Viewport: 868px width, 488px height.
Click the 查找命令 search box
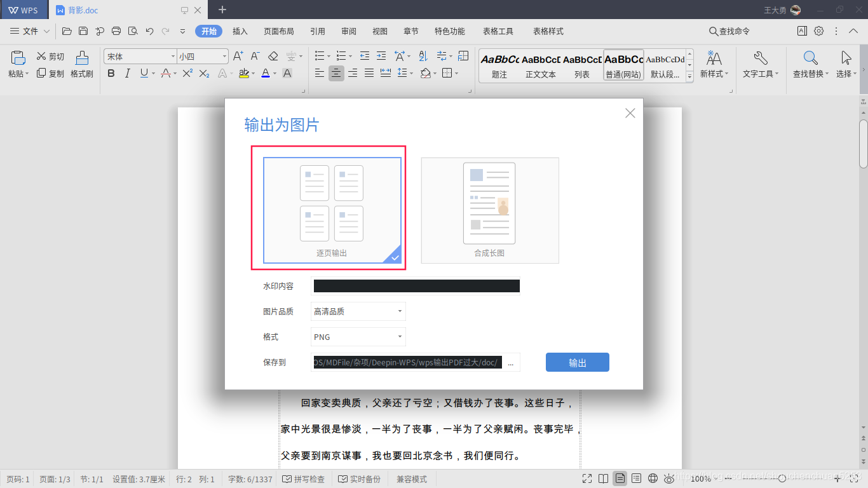[729, 31]
